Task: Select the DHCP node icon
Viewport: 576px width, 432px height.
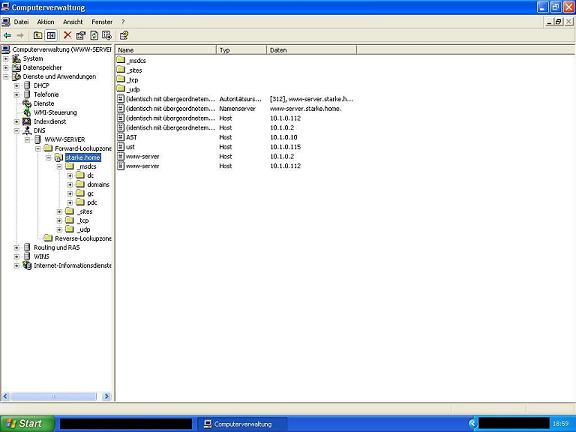Action: (27, 86)
